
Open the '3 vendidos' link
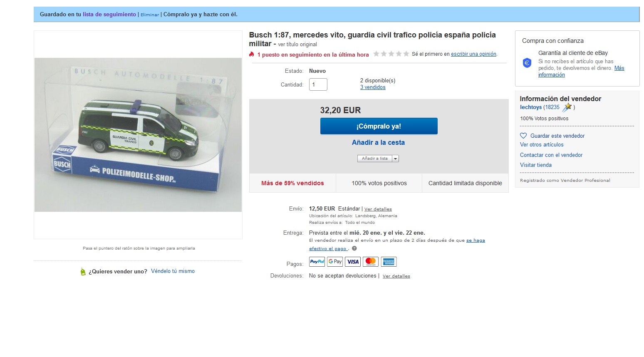tap(373, 87)
